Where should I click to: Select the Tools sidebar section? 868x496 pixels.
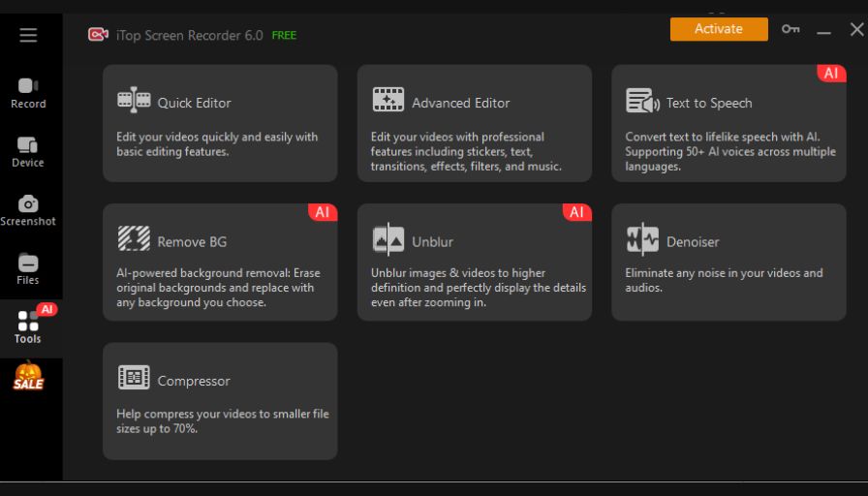[28, 327]
